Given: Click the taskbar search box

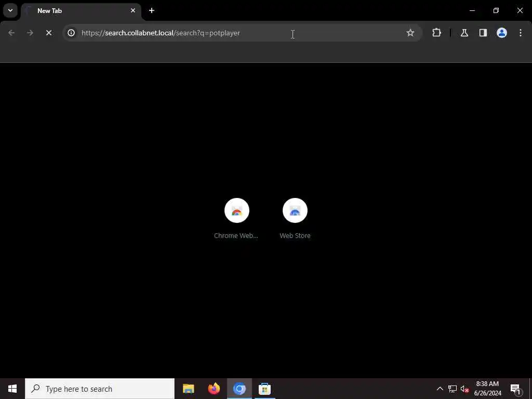Looking at the screenshot, I should [100, 389].
